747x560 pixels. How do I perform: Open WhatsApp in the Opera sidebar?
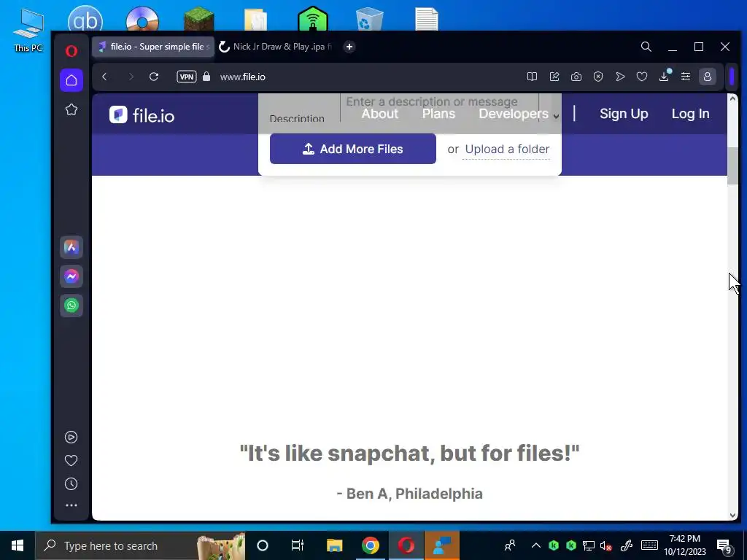[71, 306]
